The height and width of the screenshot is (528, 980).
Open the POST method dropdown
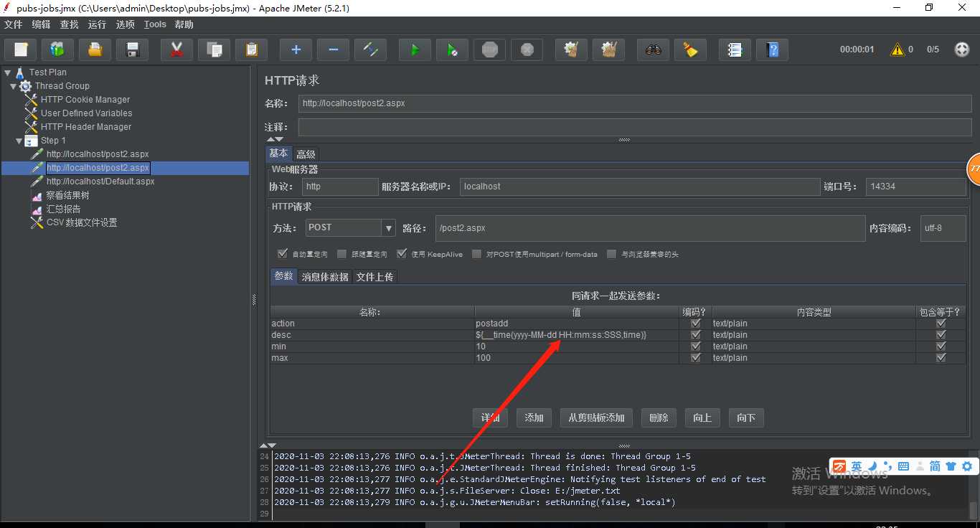(389, 228)
